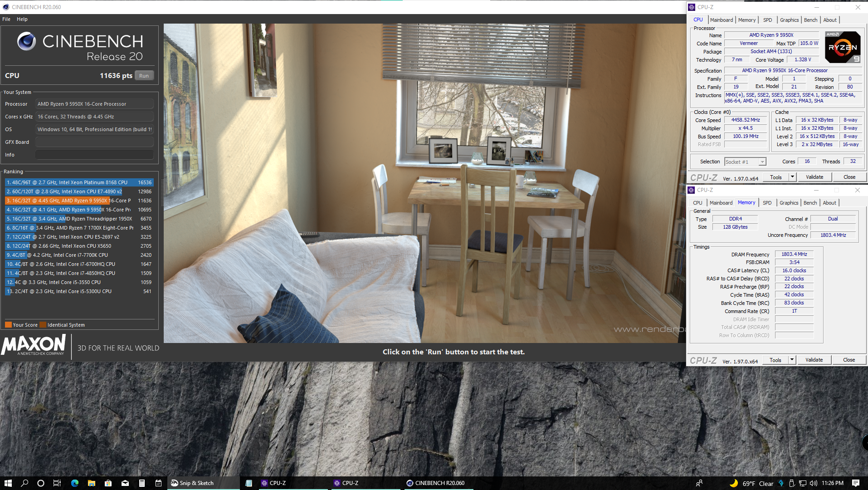The image size is (868, 490).
Task: Switch to Snip & Sketch taskbar item
Action: (203, 483)
